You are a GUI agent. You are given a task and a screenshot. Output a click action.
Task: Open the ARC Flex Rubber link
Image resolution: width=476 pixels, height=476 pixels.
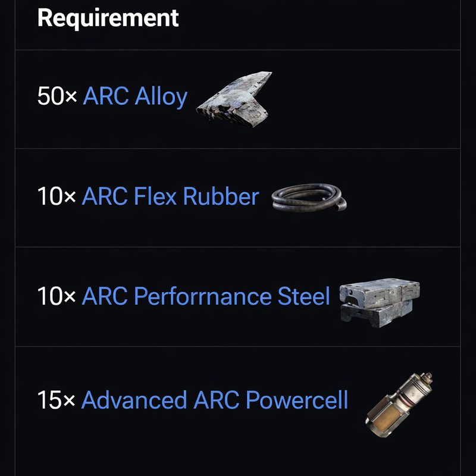coord(170,196)
